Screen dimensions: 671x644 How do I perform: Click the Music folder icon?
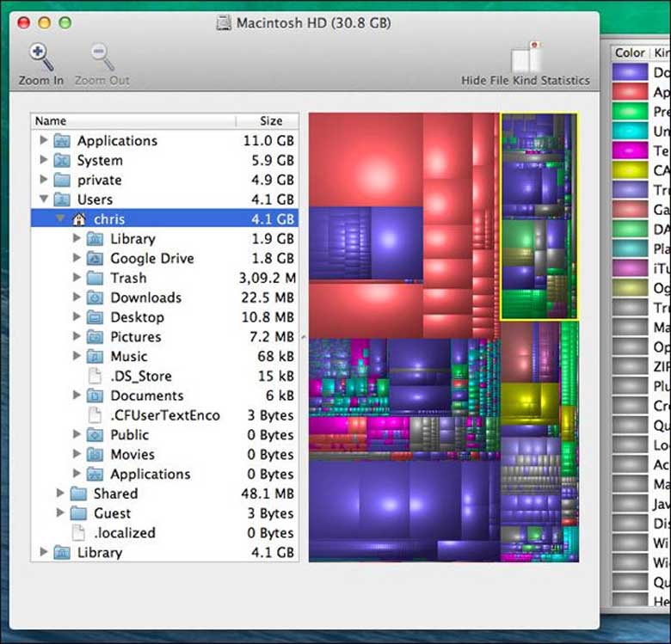tap(95, 356)
